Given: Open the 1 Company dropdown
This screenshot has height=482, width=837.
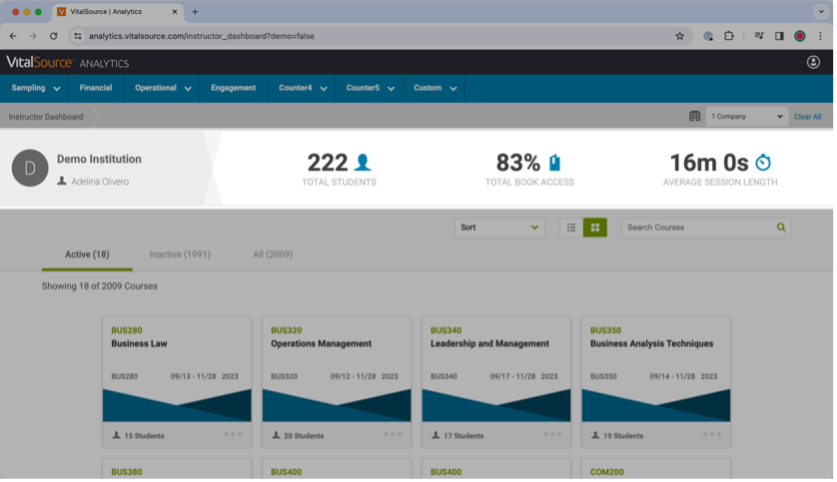Looking at the screenshot, I should 746,117.
